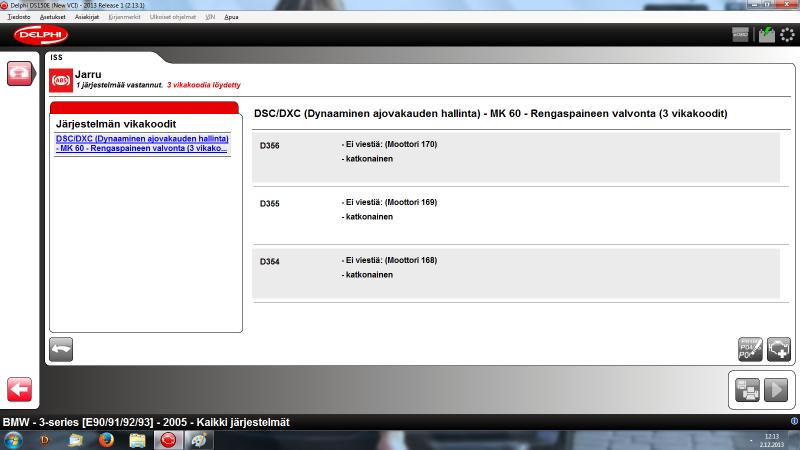Open the Asetukset menu
The image size is (800, 450).
(x=52, y=17)
